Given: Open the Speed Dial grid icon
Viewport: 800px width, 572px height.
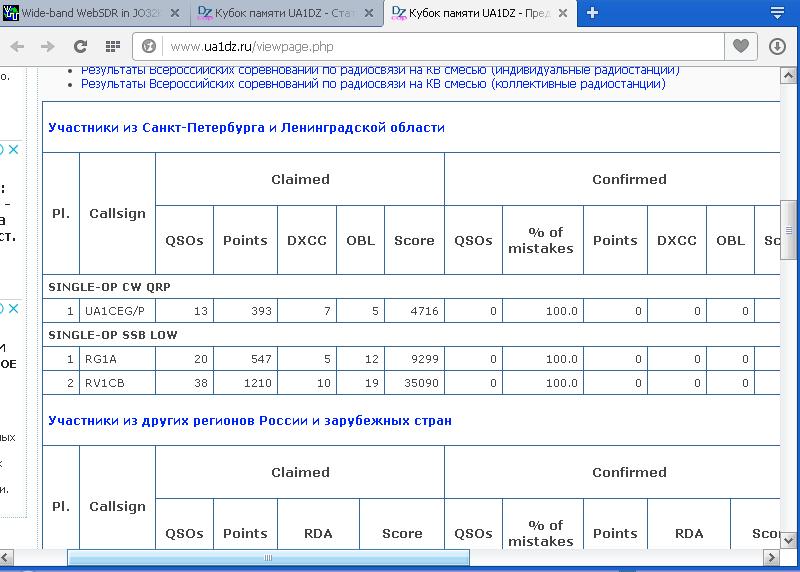Looking at the screenshot, I should click(x=113, y=47).
